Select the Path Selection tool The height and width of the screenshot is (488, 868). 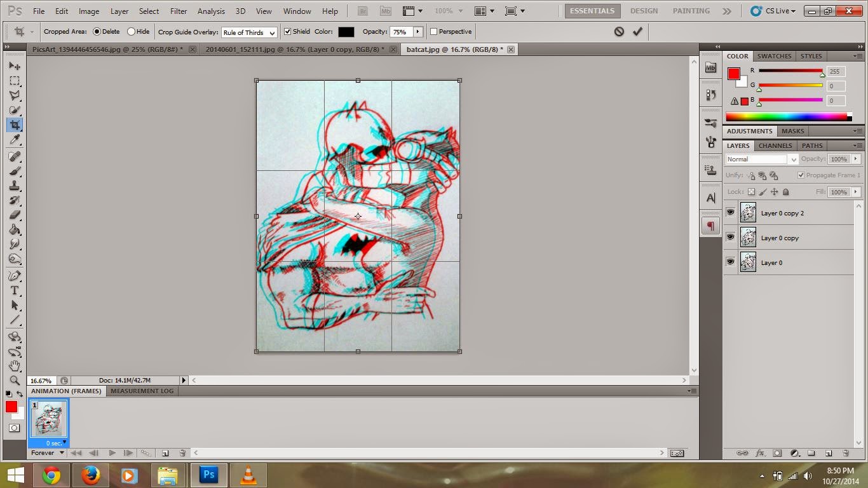click(x=15, y=305)
